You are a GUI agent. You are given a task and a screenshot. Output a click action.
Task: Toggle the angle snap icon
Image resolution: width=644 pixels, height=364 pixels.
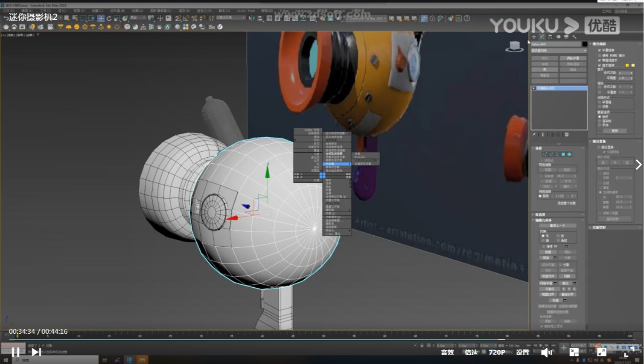[186, 18]
